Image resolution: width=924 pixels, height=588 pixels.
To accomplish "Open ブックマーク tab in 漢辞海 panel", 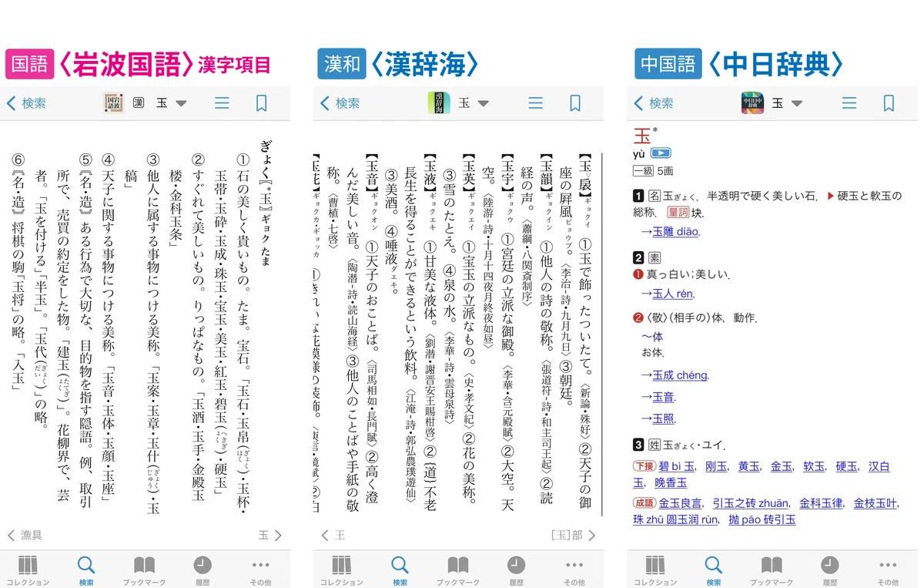I will (x=458, y=570).
